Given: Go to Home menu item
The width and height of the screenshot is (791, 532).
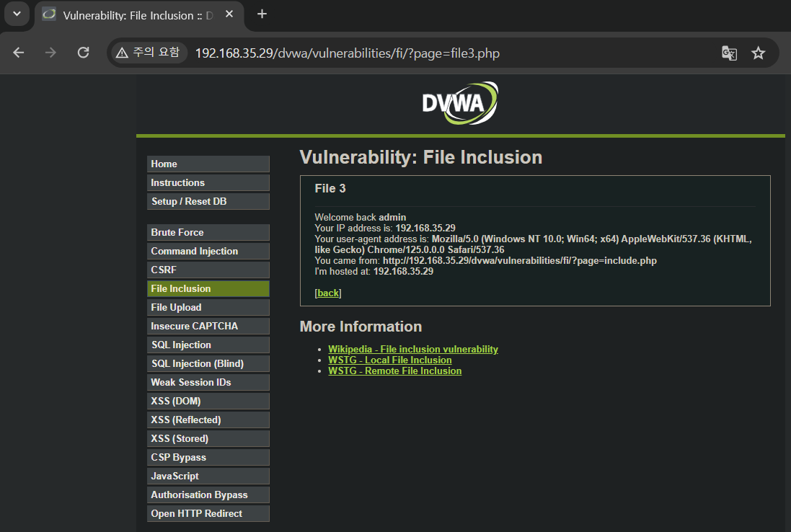Looking at the screenshot, I should pyautogui.click(x=208, y=164).
